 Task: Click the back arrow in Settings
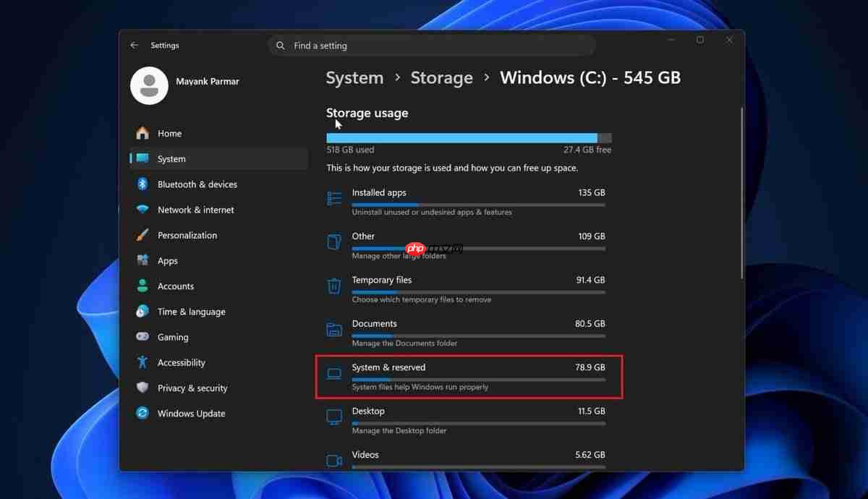[134, 45]
